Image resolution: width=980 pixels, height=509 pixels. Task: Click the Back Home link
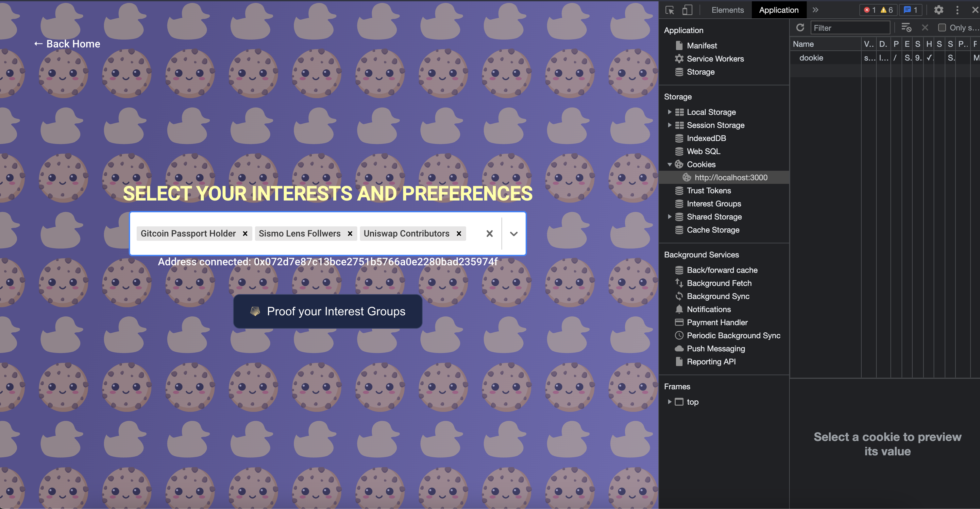pyautogui.click(x=67, y=44)
